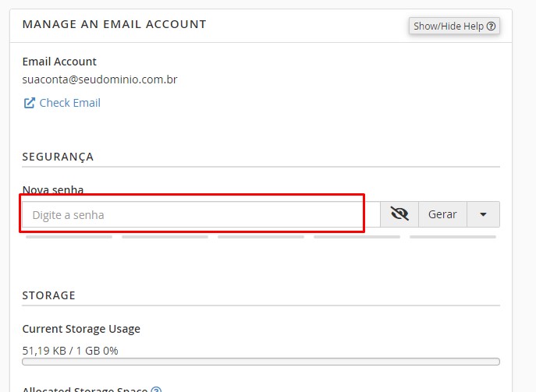Click the first password strength meter segment

coord(69,236)
